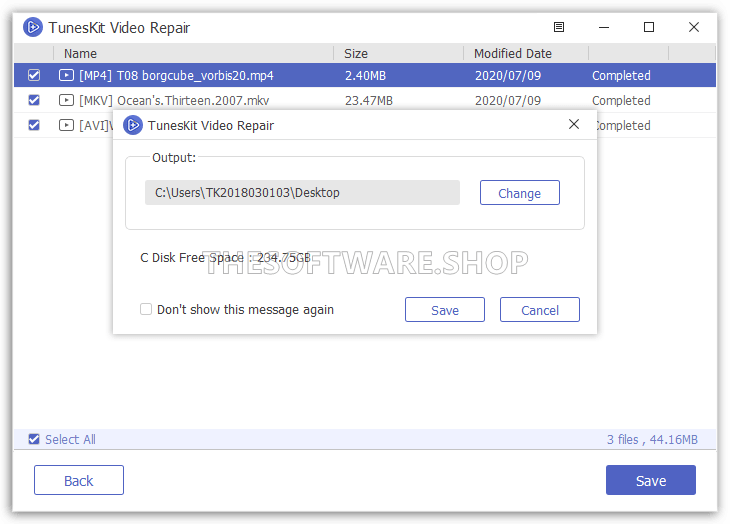Click the TunesKit logo in the dialog
This screenshot has height=524, width=730.
pos(132,125)
